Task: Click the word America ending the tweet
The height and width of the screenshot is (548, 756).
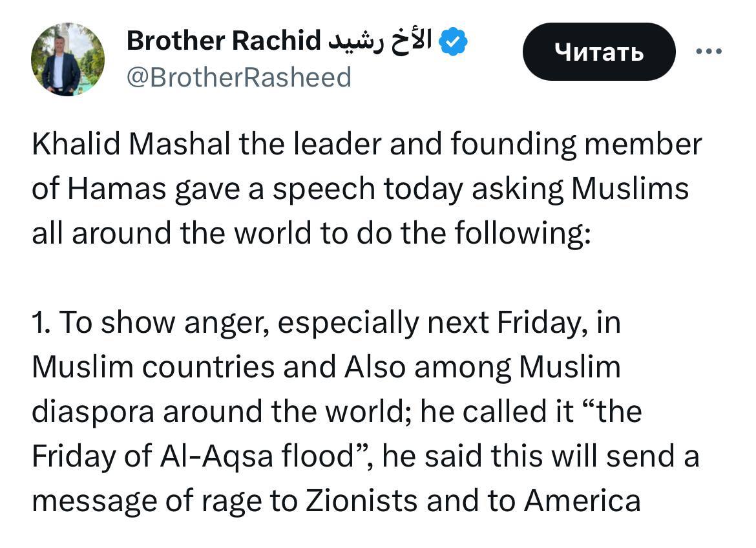Action: point(582,501)
